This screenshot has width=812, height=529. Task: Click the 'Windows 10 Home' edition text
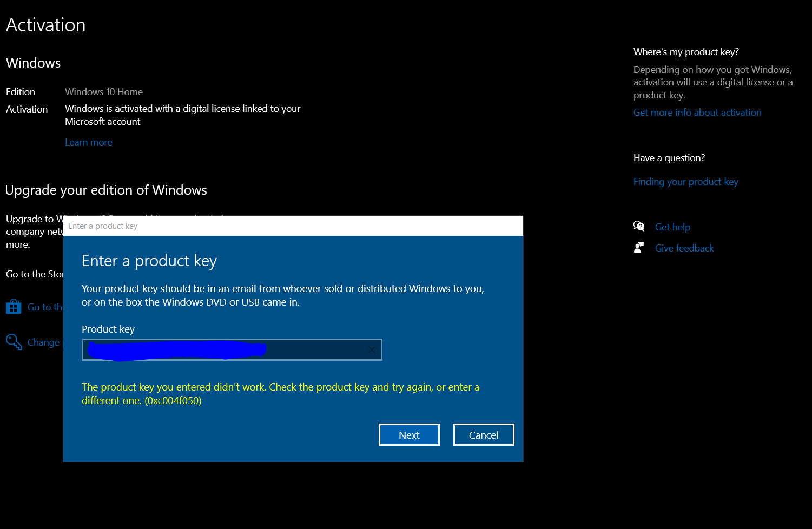pos(104,92)
